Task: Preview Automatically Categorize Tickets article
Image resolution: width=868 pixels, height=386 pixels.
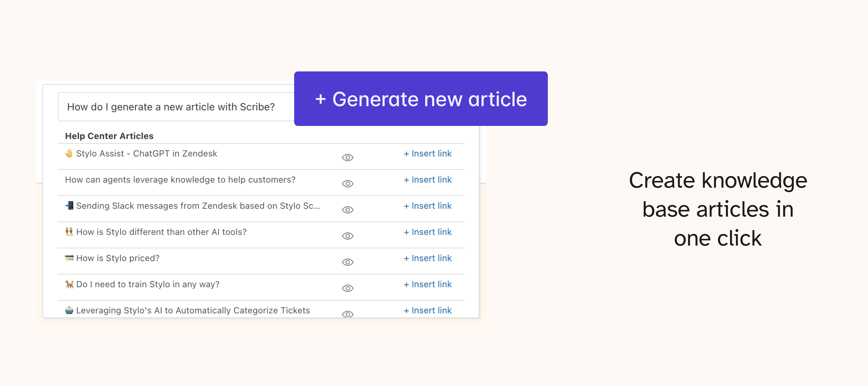Action: click(x=347, y=314)
